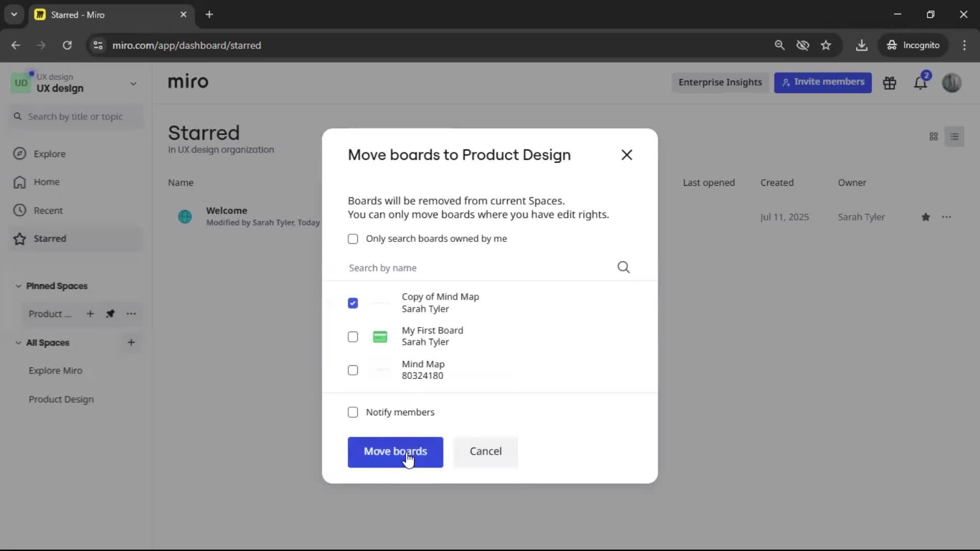
Task: Open browser downloads
Action: coord(862,45)
